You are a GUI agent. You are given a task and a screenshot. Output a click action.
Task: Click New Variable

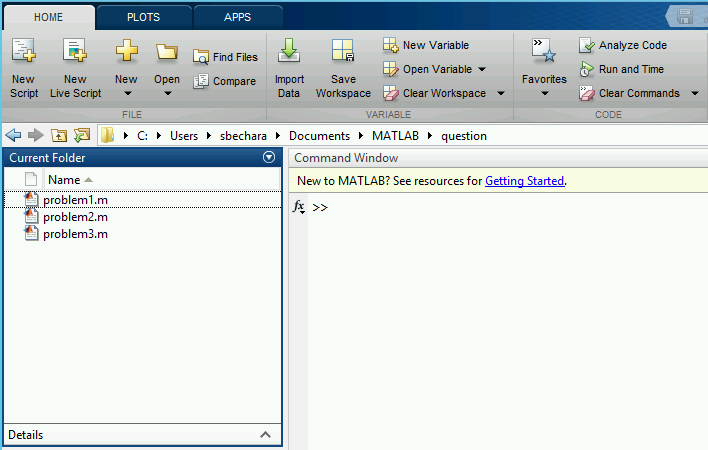[426, 45]
